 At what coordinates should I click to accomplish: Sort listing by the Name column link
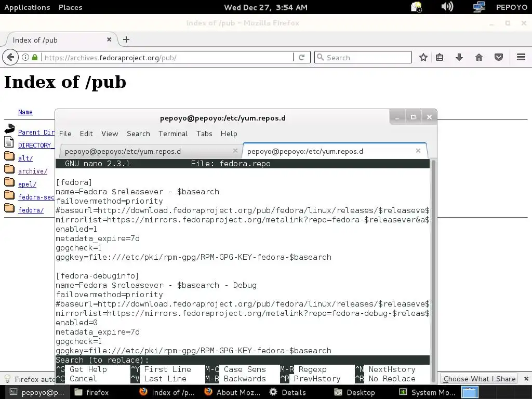25,112
